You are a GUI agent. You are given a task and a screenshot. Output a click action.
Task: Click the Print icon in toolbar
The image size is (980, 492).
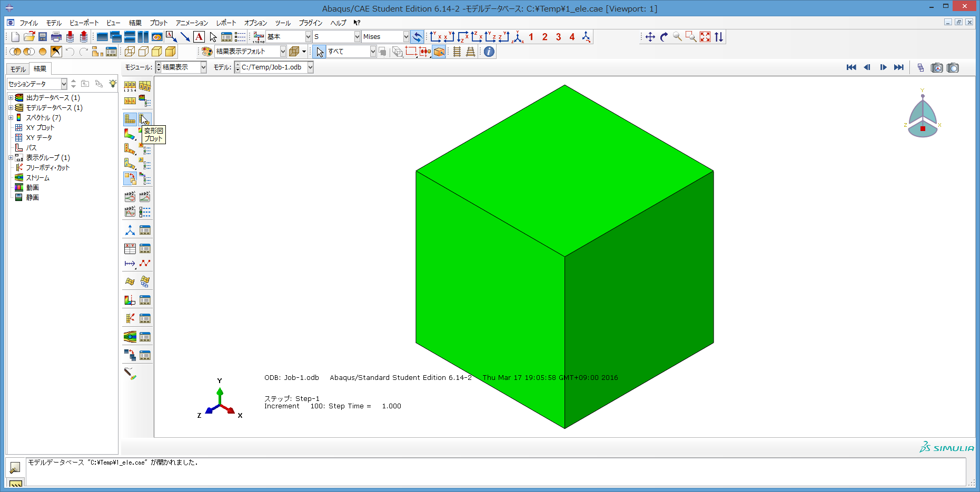click(x=56, y=37)
